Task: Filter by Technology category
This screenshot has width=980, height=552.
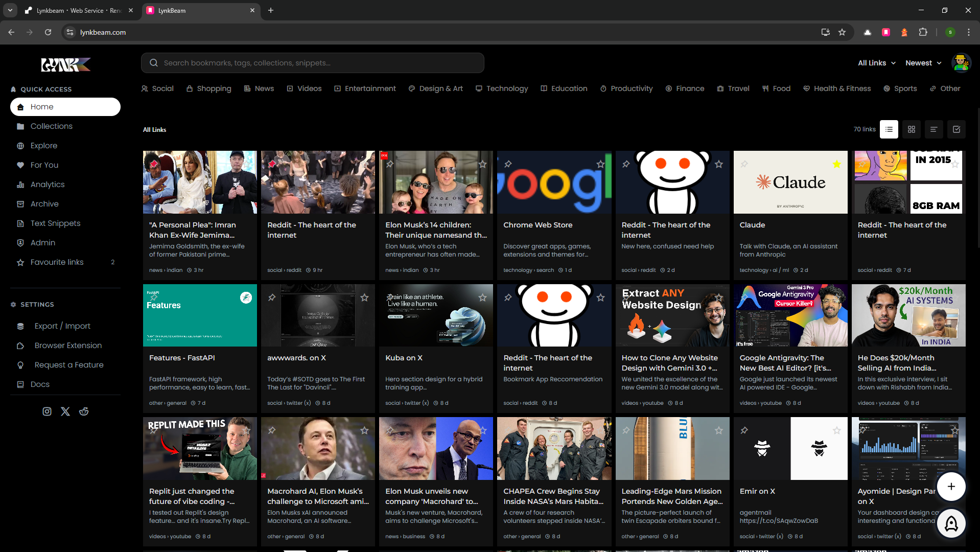Action: (502, 88)
